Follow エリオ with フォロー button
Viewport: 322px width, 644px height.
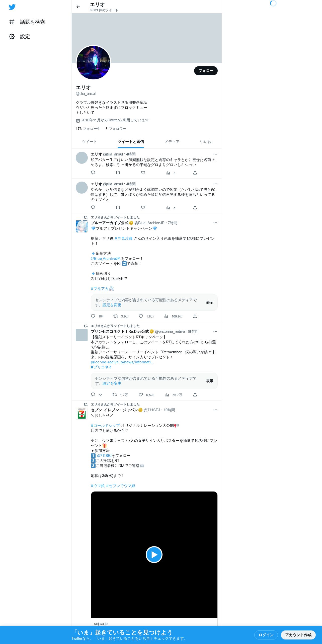coord(206,71)
